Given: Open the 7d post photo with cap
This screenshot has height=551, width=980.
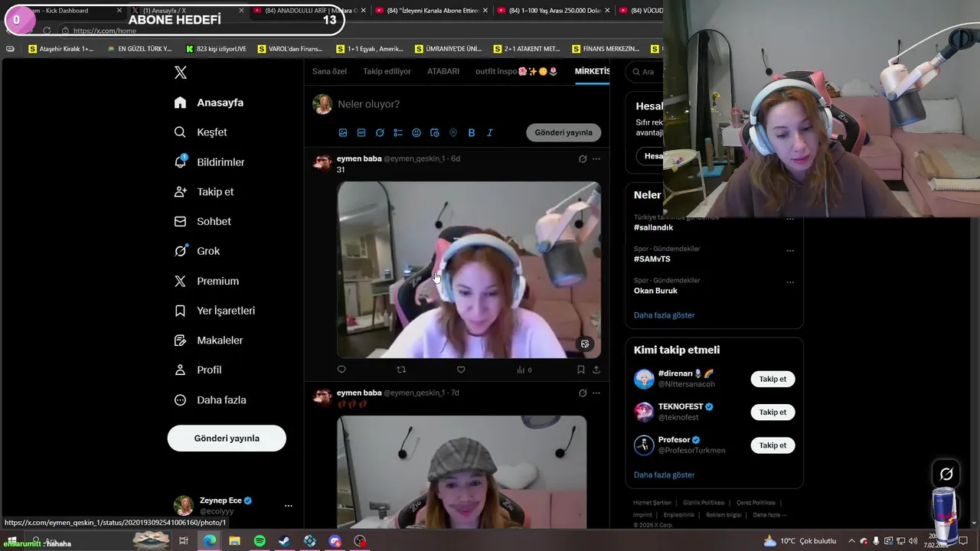Looking at the screenshot, I should coord(462,472).
